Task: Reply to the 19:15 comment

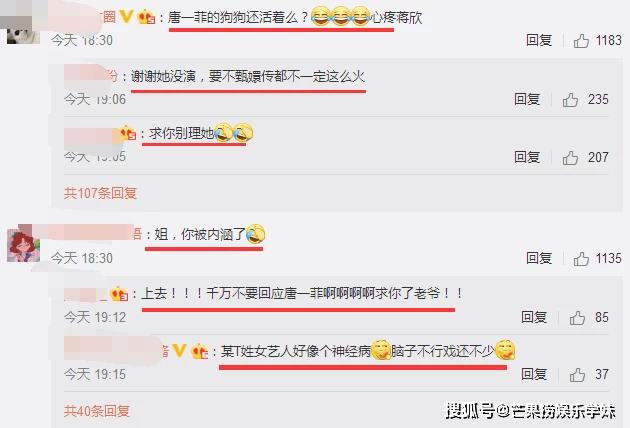Action: pyautogui.click(x=534, y=374)
